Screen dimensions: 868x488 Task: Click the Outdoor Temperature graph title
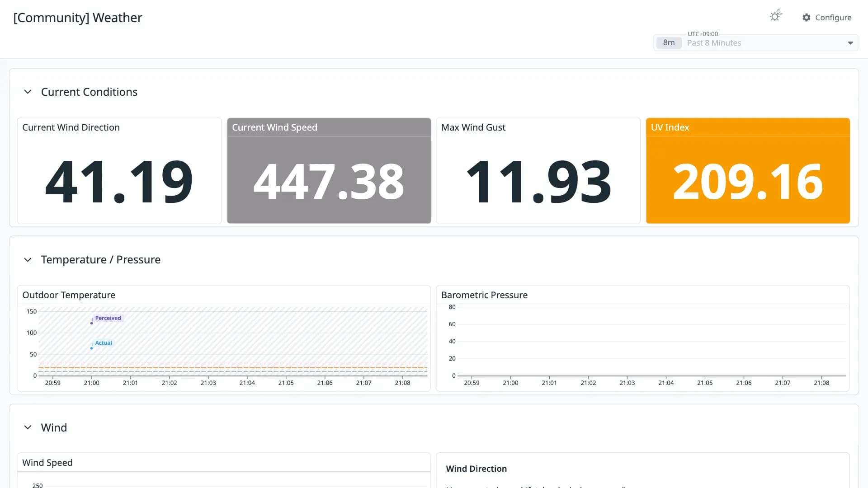click(x=69, y=295)
